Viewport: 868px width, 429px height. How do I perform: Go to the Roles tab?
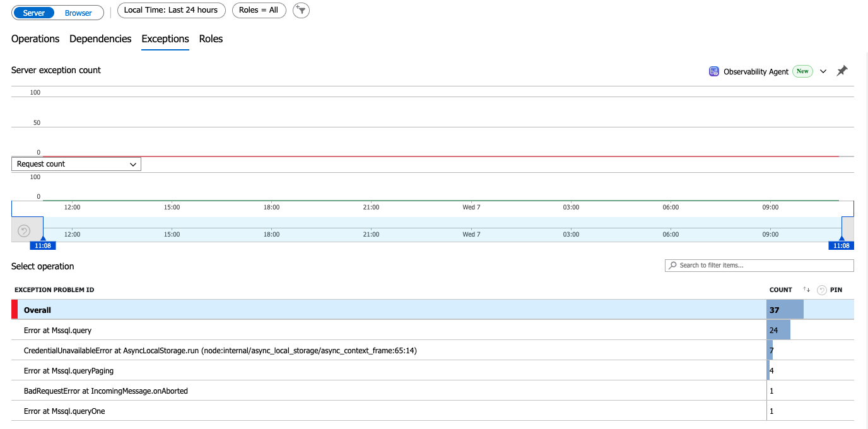click(x=211, y=39)
